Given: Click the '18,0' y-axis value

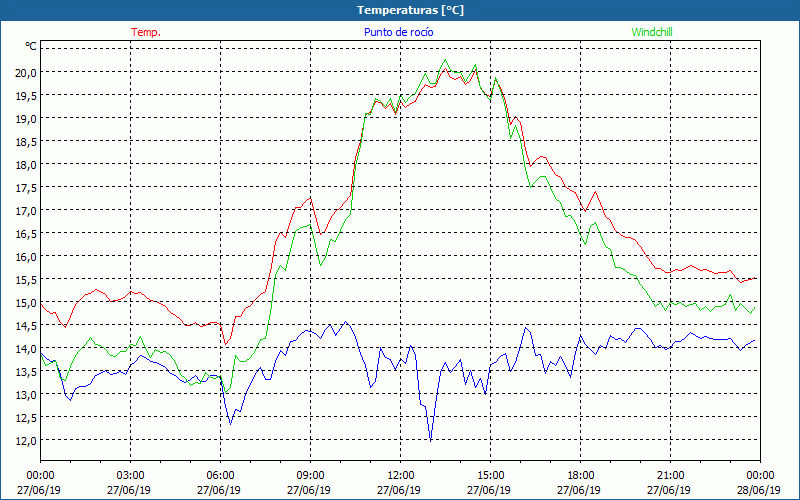Looking at the screenshot, I should (26, 164).
